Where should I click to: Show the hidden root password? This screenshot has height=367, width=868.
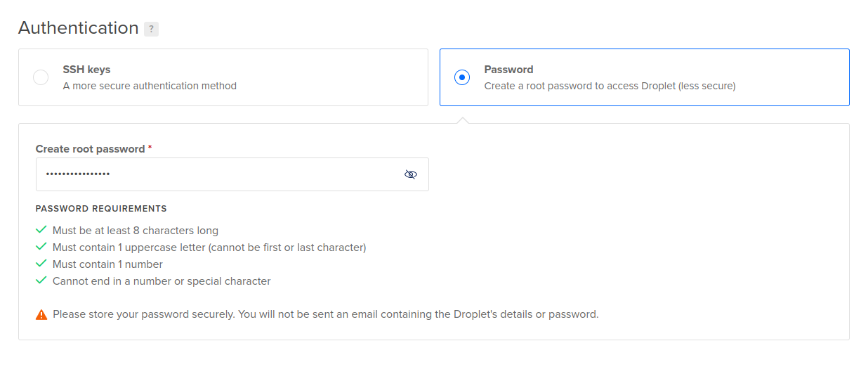[411, 174]
